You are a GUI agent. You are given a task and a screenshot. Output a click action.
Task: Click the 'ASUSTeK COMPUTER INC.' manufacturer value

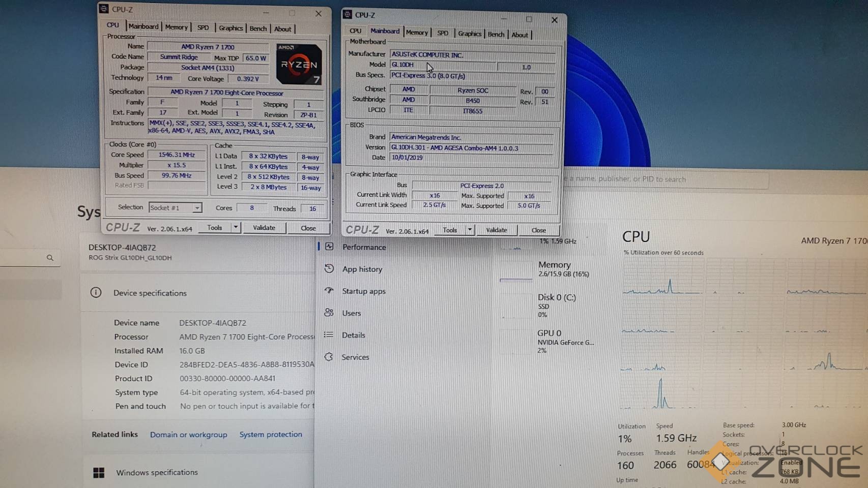point(472,54)
